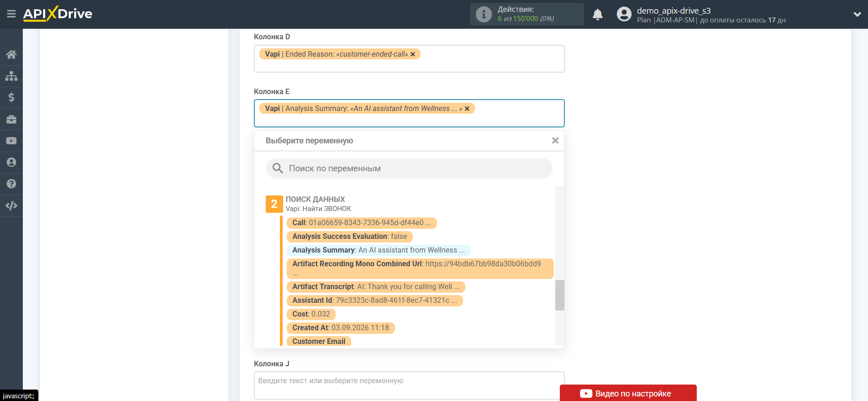Select the Artifact Recording Mono Combined Url variable
868x401 pixels.
click(x=420, y=269)
